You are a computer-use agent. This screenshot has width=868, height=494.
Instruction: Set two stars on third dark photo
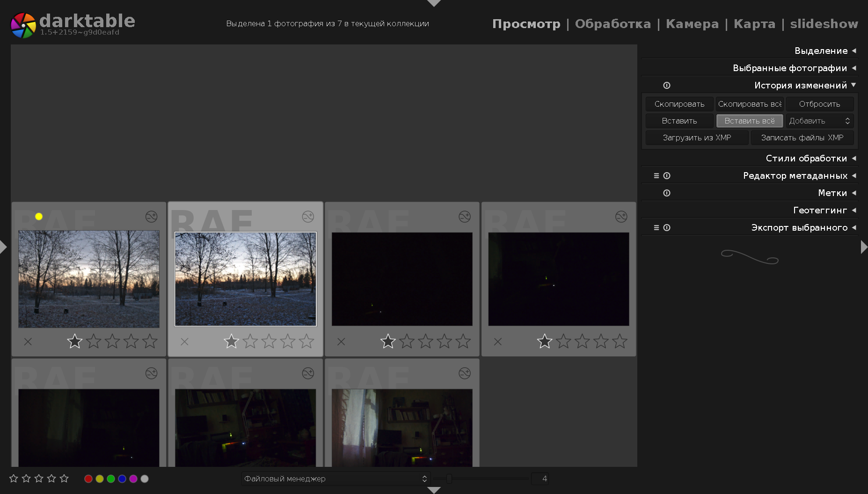tap(407, 341)
